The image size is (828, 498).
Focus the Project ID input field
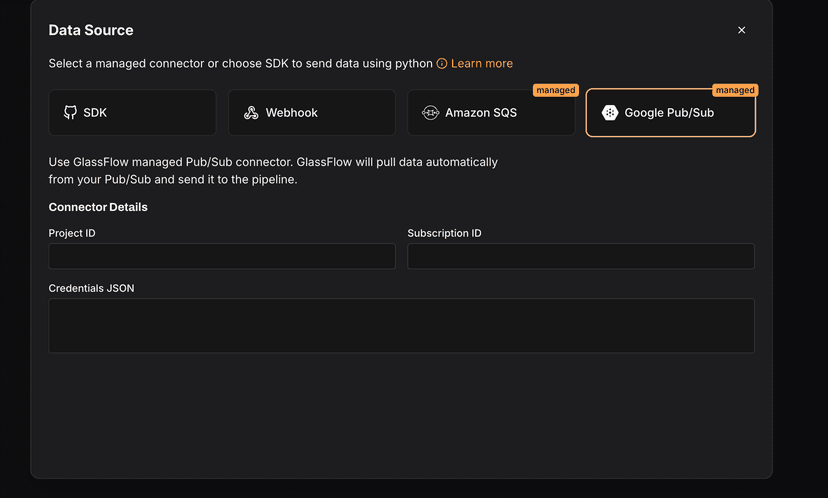pyautogui.click(x=222, y=256)
